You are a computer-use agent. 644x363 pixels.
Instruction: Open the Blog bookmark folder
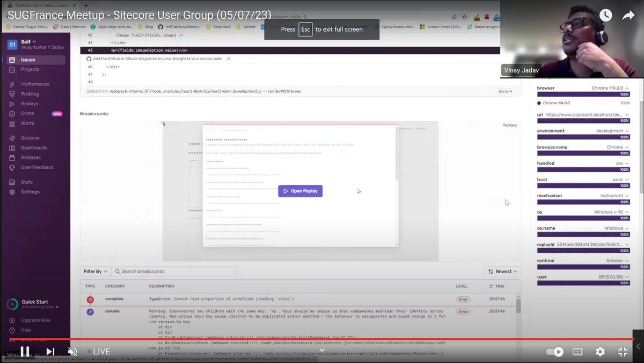[x=145, y=26]
